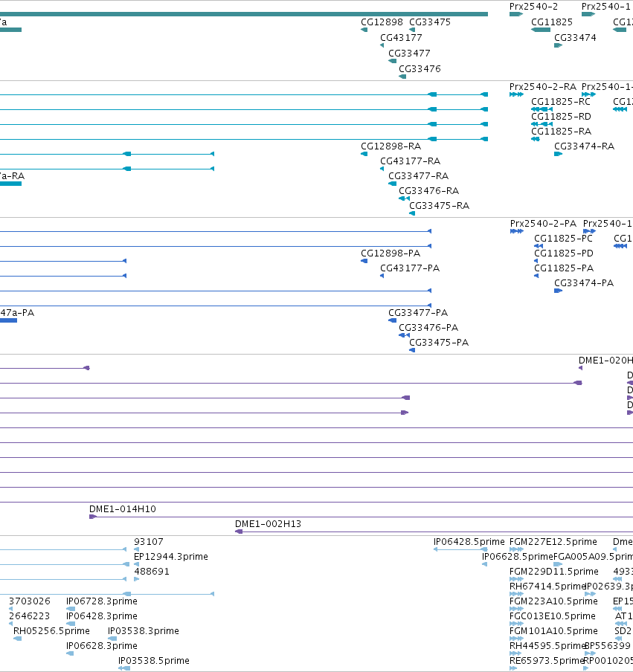
Task: Click the CG11825-PD protein label
Action: (564, 253)
